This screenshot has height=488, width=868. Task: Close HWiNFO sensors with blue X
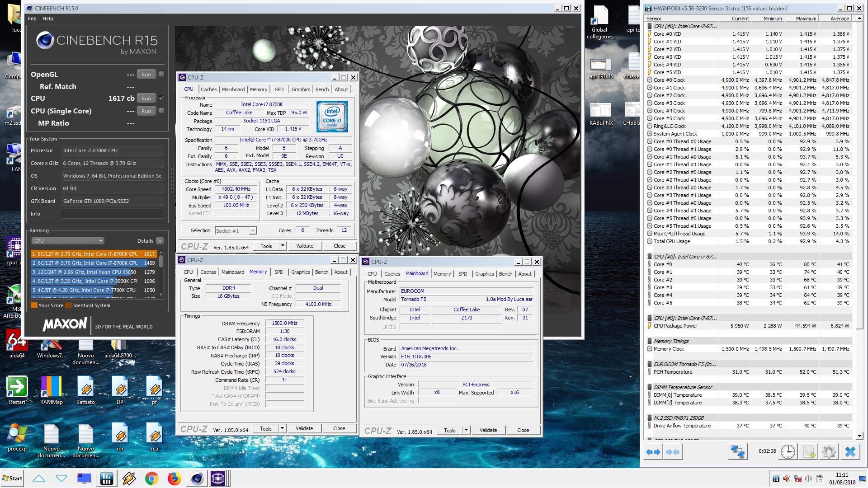coord(850,451)
